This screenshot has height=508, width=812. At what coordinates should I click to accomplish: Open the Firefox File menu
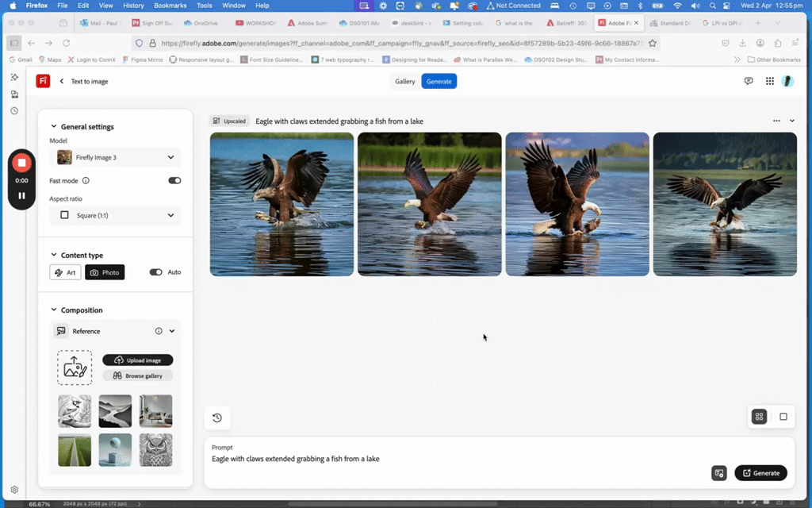click(62, 6)
